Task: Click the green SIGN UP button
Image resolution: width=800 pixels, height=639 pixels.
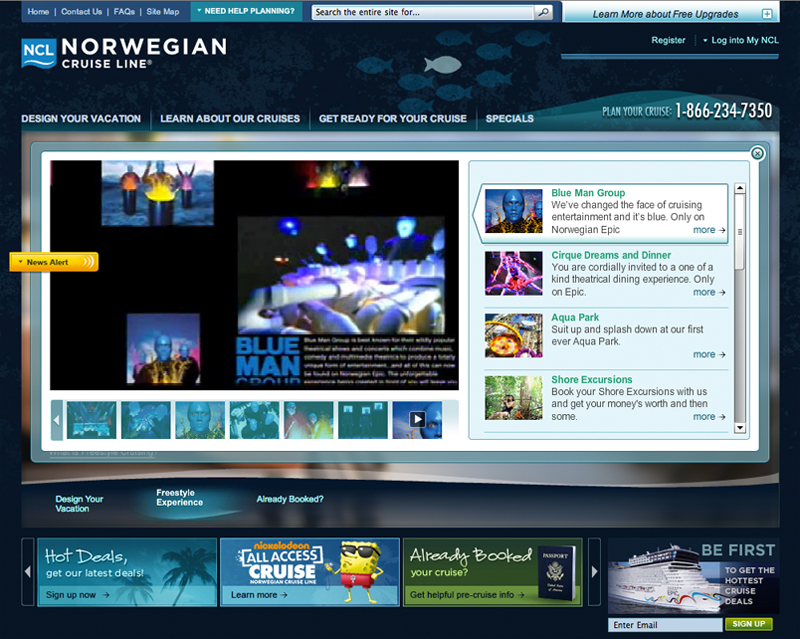Action: (749, 624)
